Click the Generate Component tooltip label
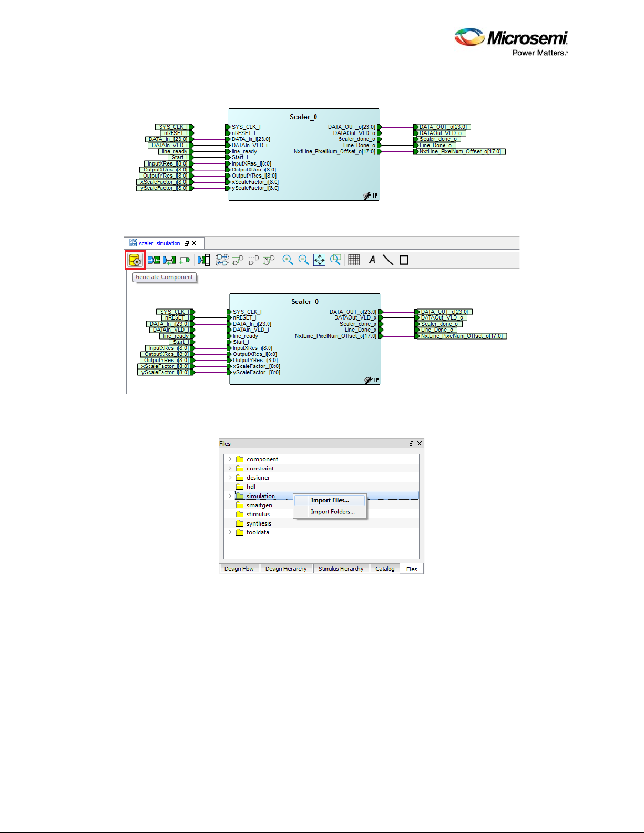644x833 pixels. pos(165,277)
